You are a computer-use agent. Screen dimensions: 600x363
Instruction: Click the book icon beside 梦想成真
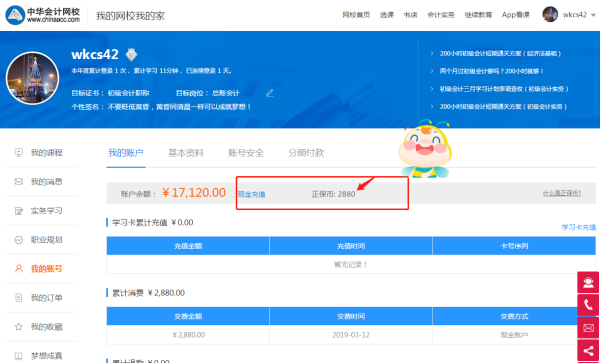[18, 356]
